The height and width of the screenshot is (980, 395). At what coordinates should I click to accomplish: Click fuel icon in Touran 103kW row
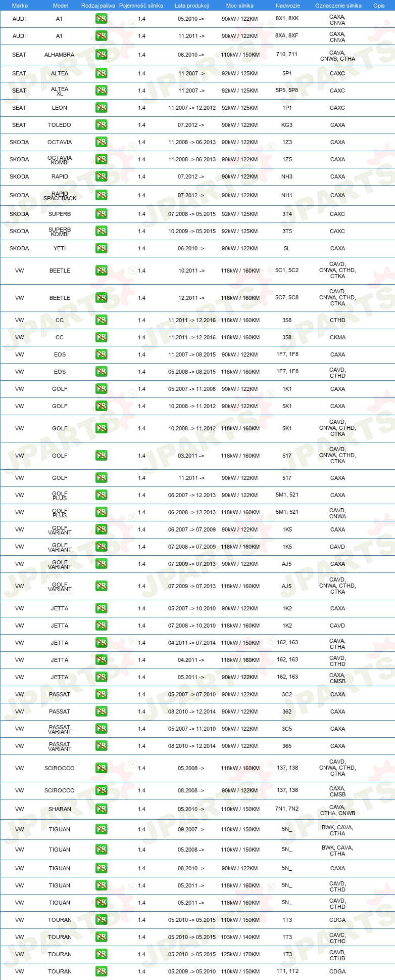(101, 937)
